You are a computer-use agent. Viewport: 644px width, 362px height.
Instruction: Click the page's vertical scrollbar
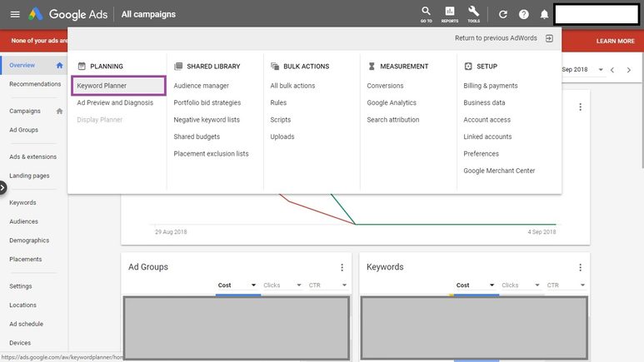click(642, 111)
